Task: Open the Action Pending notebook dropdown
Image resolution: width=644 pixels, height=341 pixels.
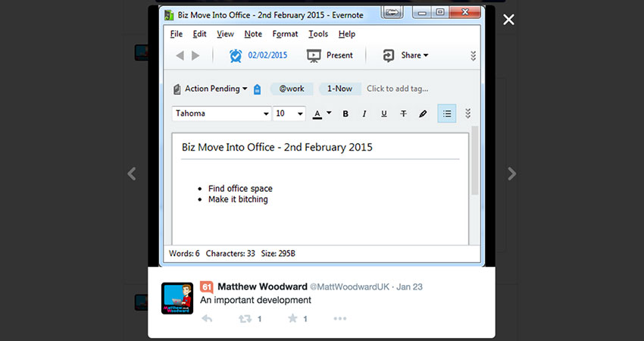Action: click(211, 89)
